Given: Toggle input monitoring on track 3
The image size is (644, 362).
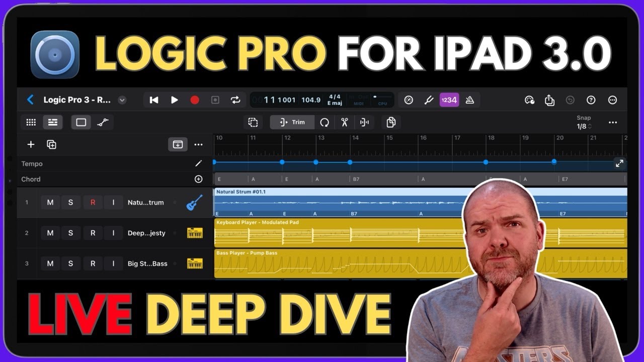Looking at the screenshot, I should 113,263.
